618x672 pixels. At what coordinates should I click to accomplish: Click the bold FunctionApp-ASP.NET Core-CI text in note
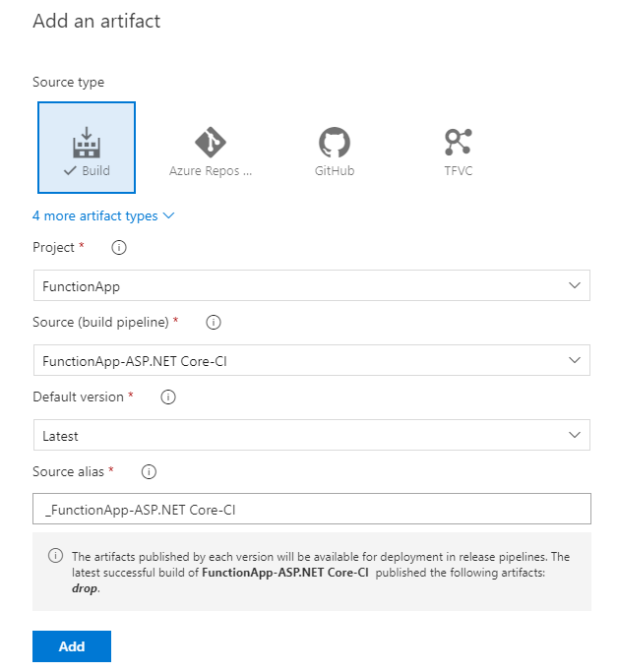pos(285,573)
